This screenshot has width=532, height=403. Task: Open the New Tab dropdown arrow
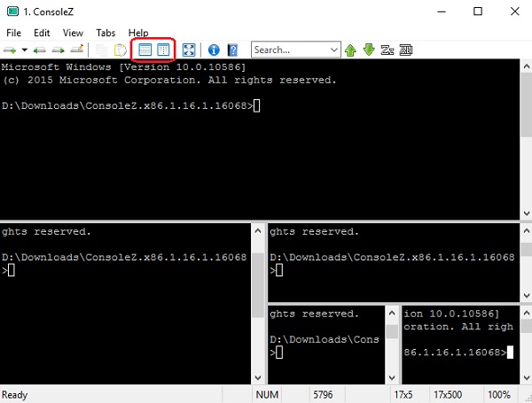[25, 50]
